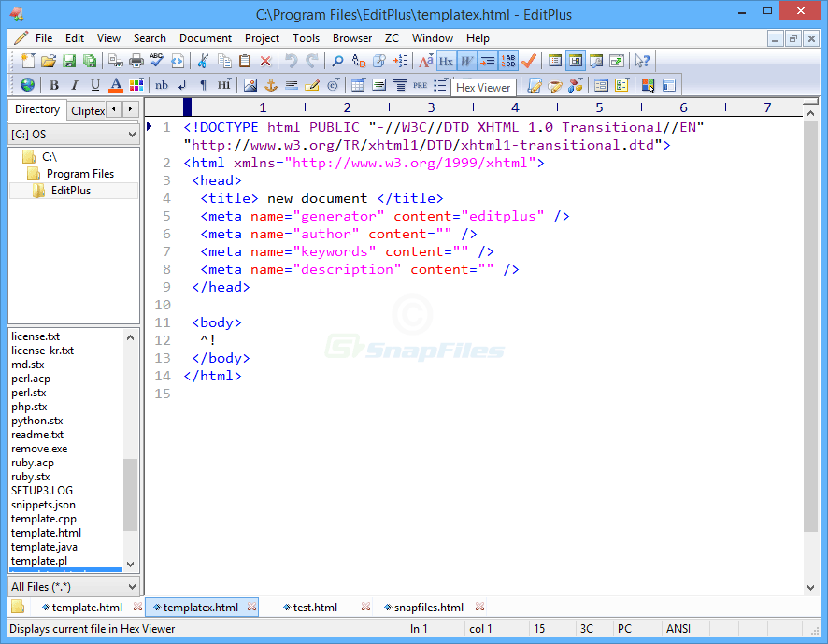828x644 pixels.
Task: Save the current file with the floppy icon
Action: (69, 61)
